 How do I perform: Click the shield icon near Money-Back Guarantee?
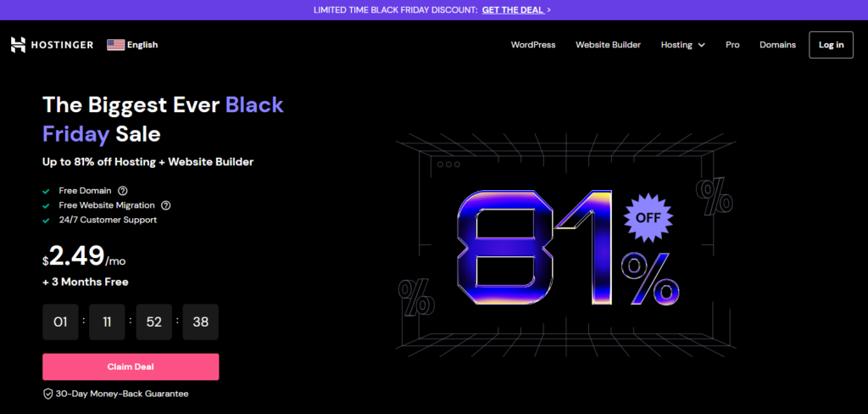pos(48,394)
